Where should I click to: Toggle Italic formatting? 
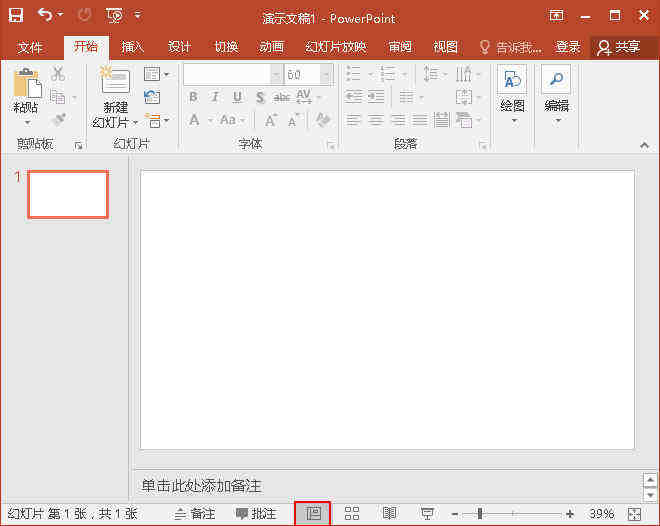pos(215,97)
